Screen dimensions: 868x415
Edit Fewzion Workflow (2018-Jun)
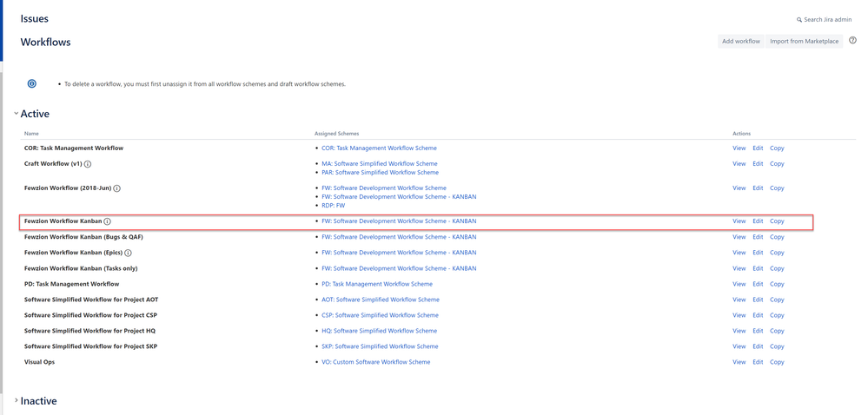(x=758, y=188)
